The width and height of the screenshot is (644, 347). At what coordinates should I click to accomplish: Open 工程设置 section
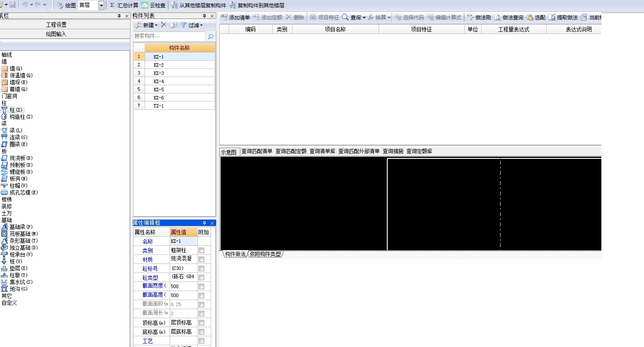[56, 25]
